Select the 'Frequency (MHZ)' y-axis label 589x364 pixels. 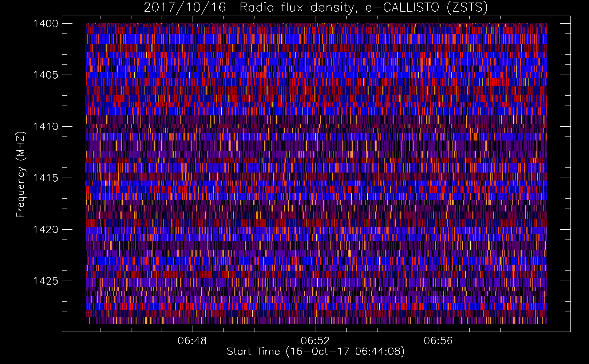tap(21, 174)
